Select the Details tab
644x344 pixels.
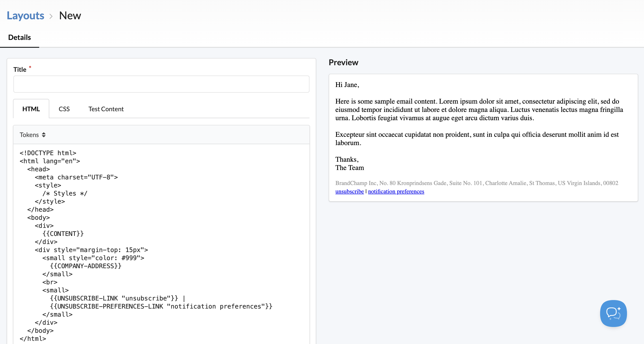coord(19,37)
